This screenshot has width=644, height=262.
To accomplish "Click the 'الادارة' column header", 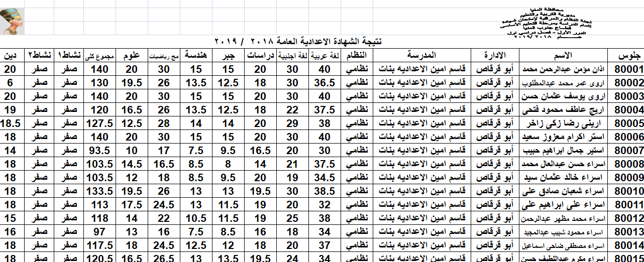I will tap(495, 55).
